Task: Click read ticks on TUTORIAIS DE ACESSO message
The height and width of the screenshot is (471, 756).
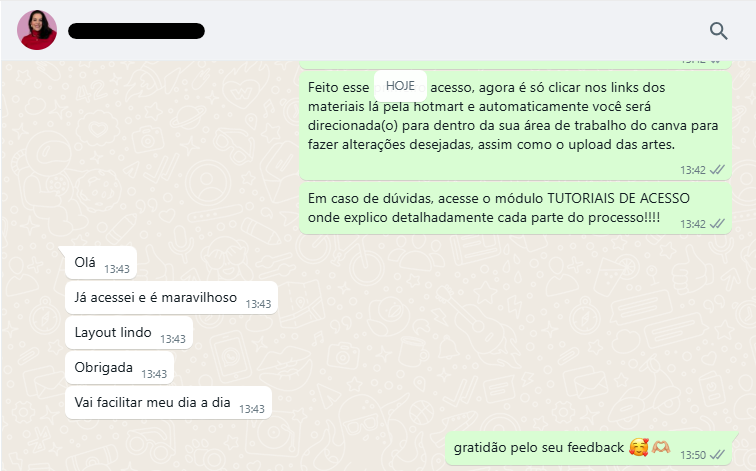Action: click(x=717, y=224)
